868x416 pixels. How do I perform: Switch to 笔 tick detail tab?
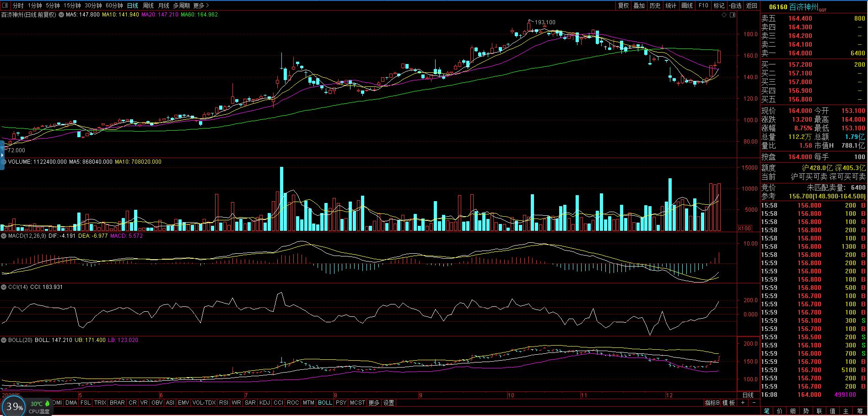[x=767, y=411]
